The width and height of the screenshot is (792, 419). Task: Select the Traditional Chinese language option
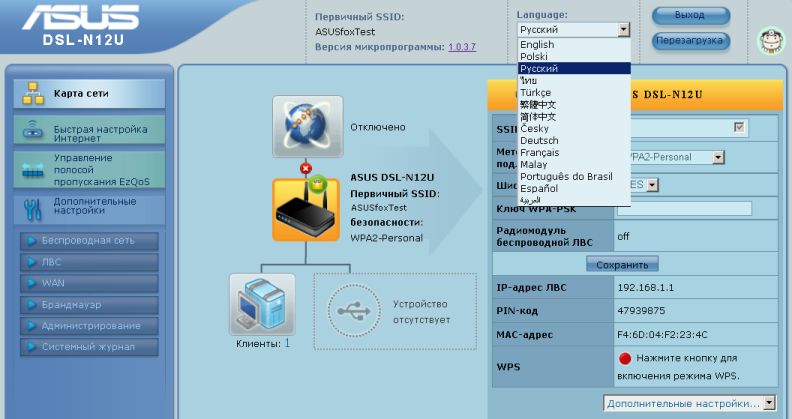(x=574, y=104)
